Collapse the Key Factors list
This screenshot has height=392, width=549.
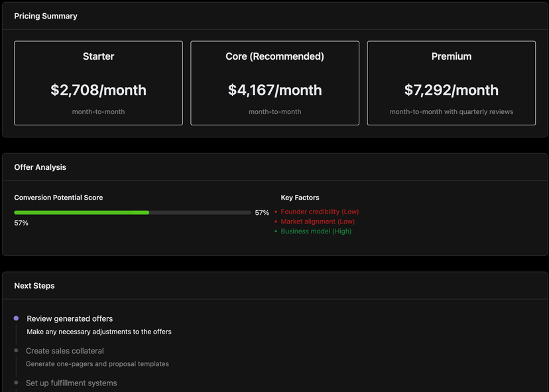(300, 198)
